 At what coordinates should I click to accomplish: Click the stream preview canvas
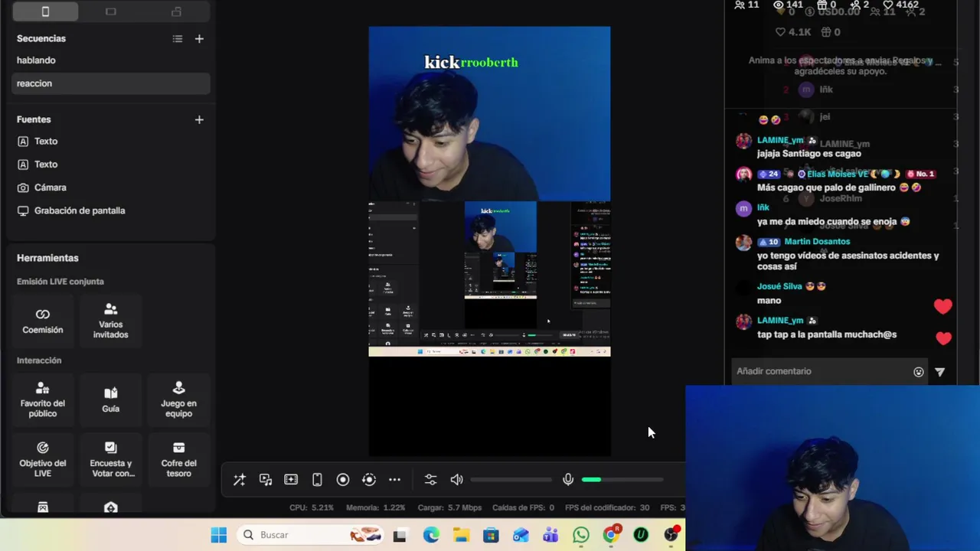pos(489,241)
